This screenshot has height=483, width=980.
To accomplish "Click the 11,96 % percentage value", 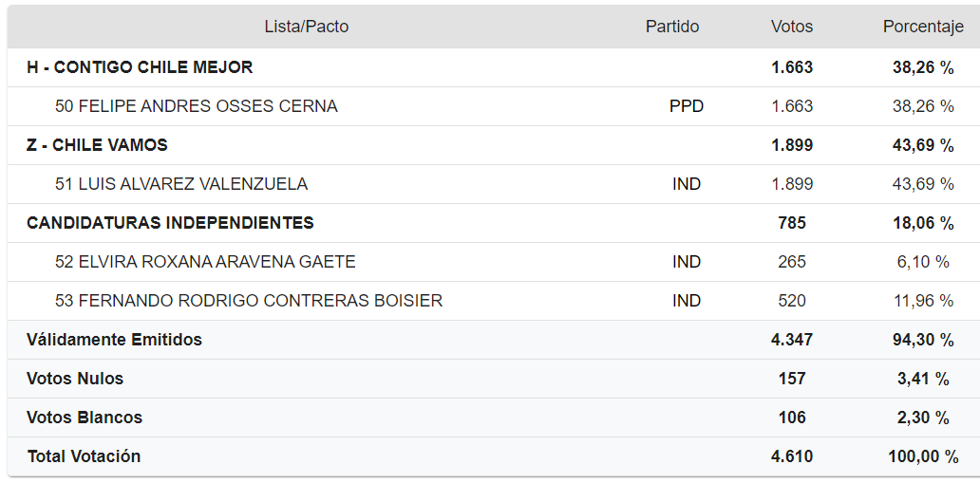I will 923,301.
